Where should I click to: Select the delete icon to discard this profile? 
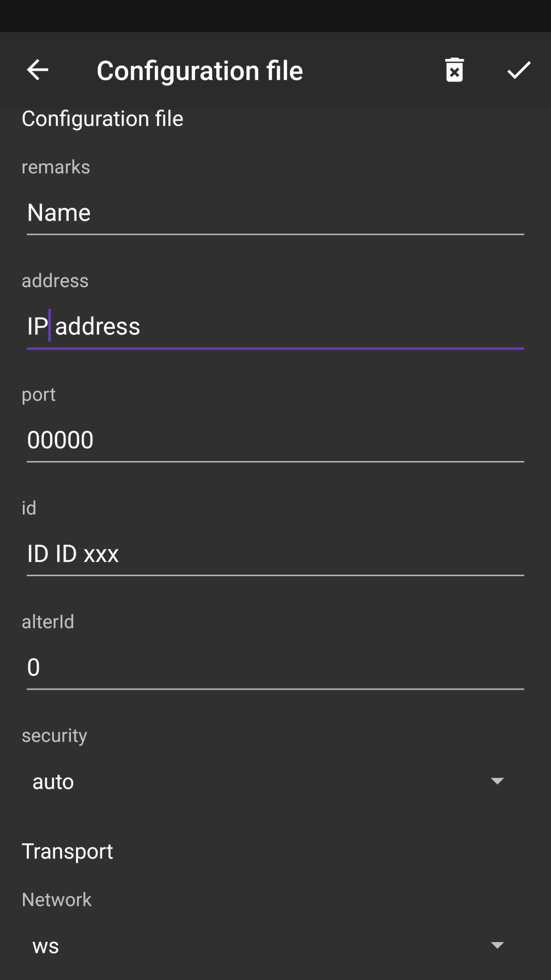(453, 70)
